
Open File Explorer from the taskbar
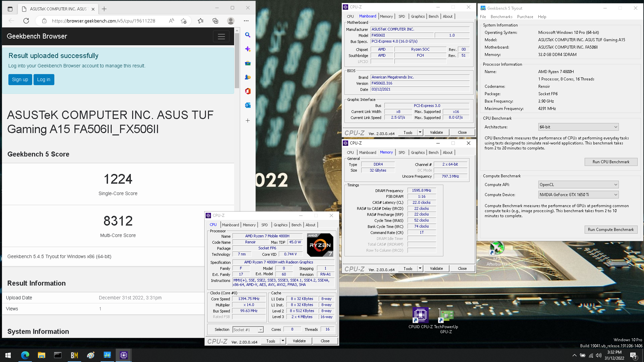pos(41,355)
